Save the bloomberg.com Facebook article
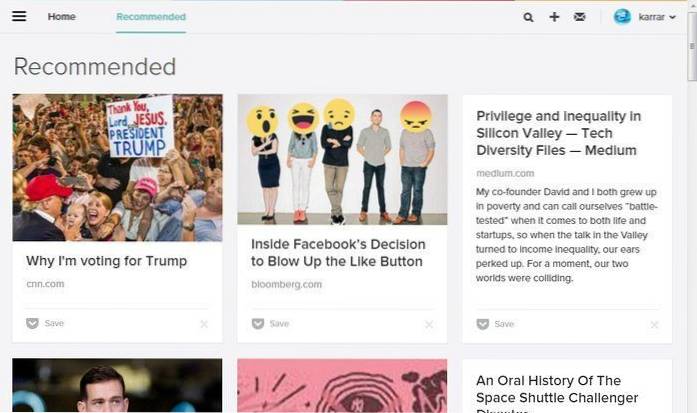Screen dimensions: 697x413 271,324
